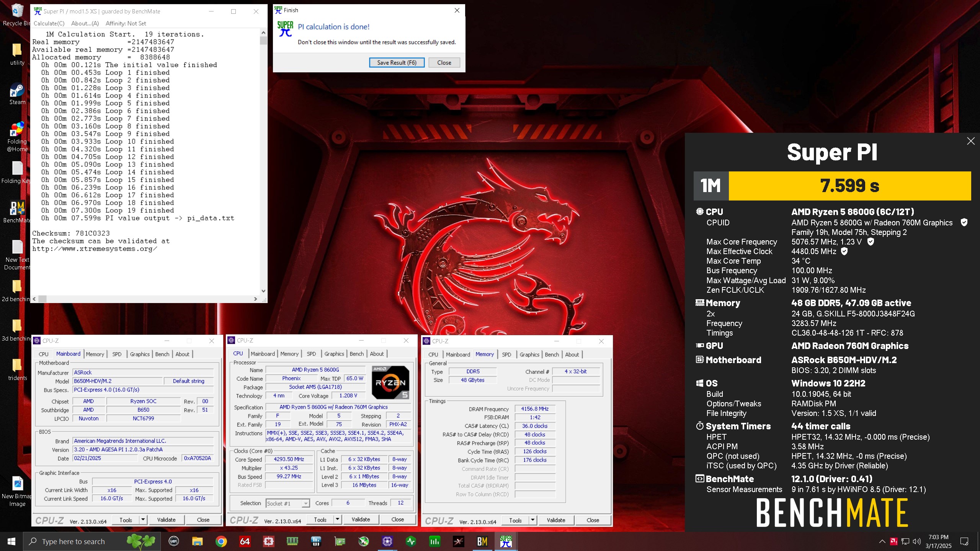This screenshot has width=980, height=551.
Task: Open Calculate menu in Super PI
Action: tap(49, 23)
